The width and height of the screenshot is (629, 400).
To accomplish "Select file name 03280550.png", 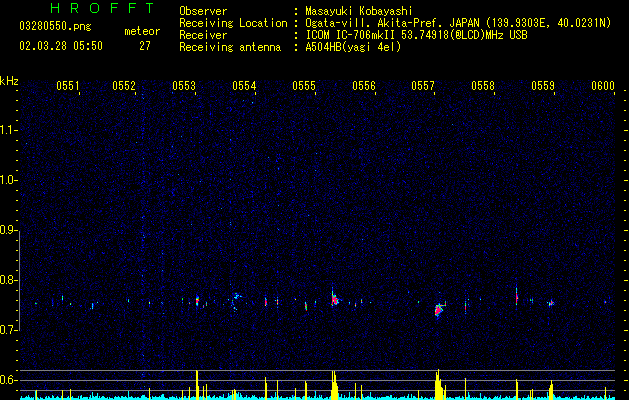I will pos(55,26).
